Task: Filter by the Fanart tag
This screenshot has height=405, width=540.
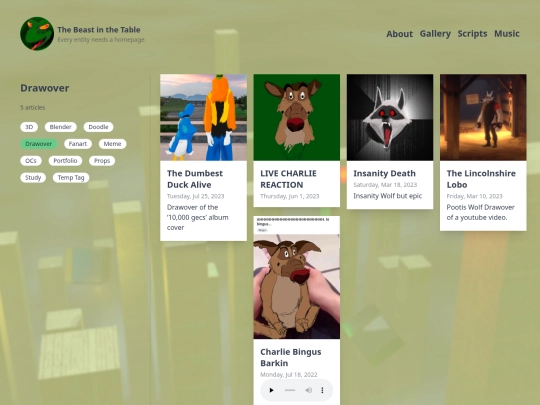Action: tap(78, 144)
